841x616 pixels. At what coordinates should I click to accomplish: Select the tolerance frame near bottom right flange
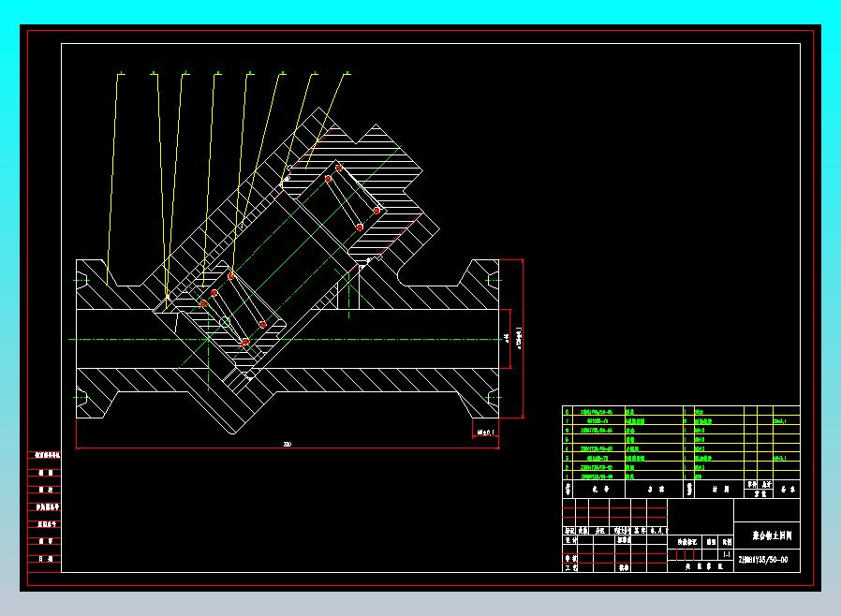(487, 433)
